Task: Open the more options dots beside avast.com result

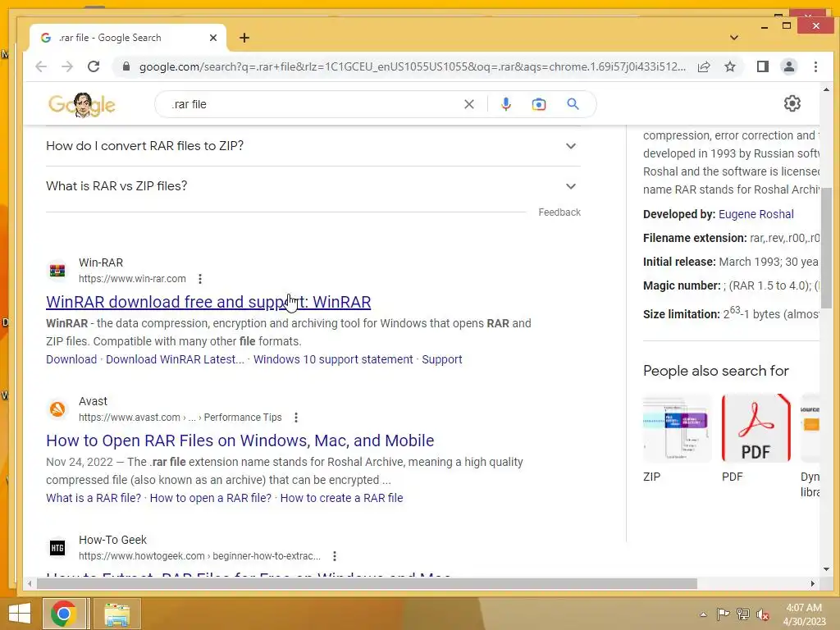Action: click(295, 418)
